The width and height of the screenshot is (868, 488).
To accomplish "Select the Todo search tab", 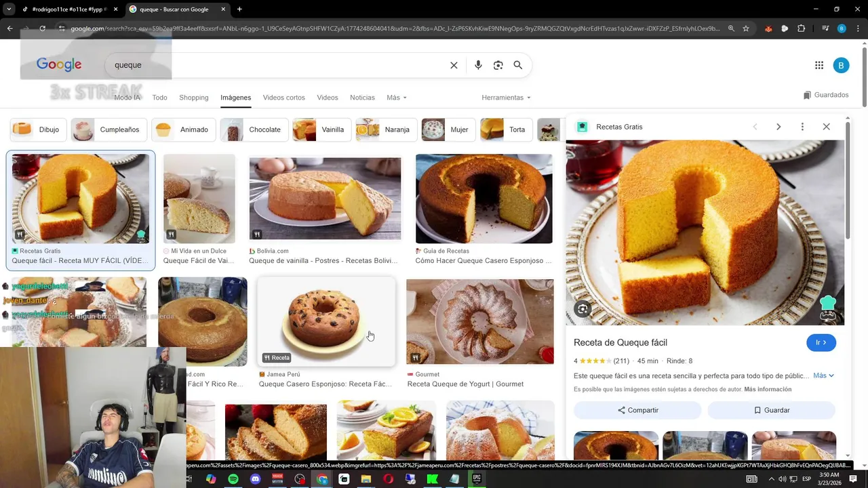I will (x=159, y=98).
